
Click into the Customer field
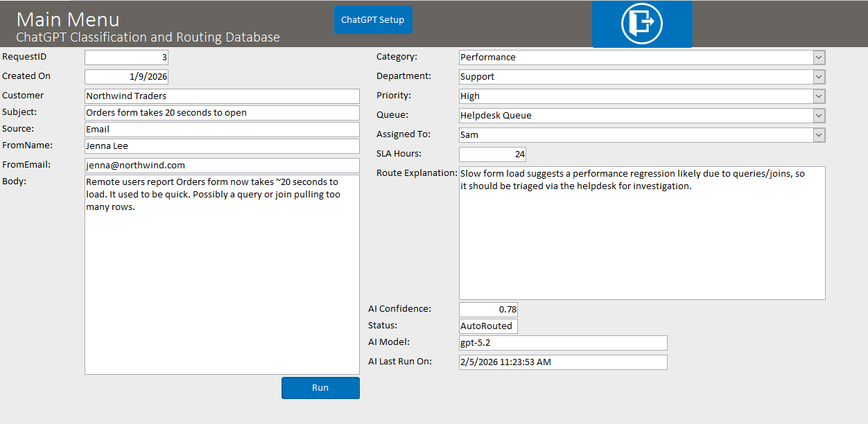click(x=222, y=96)
